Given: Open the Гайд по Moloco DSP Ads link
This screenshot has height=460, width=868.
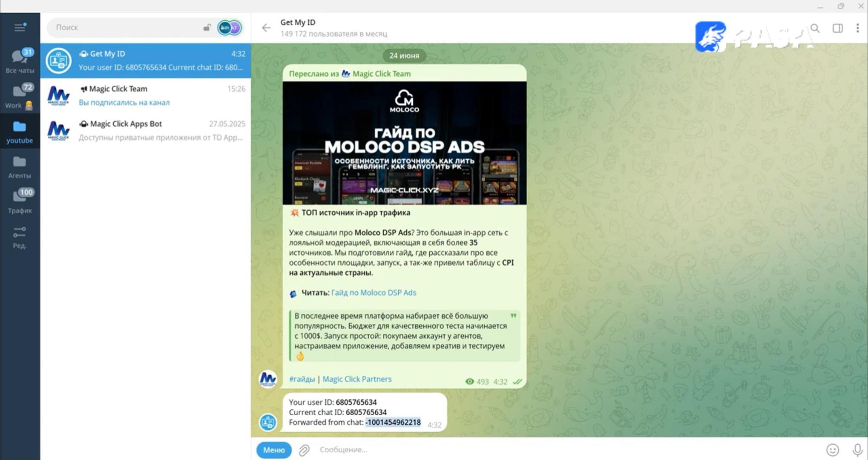Looking at the screenshot, I should tap(374, 293).
